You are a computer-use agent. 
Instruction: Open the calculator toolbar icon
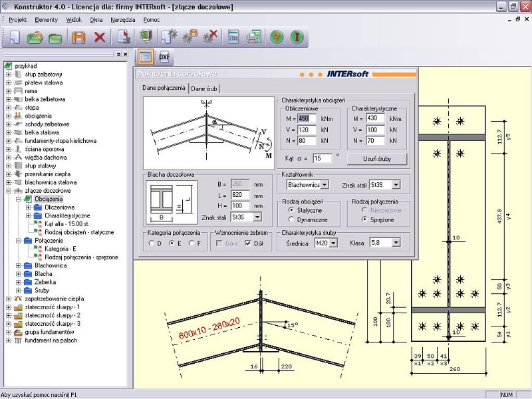(x=233, y=37)
